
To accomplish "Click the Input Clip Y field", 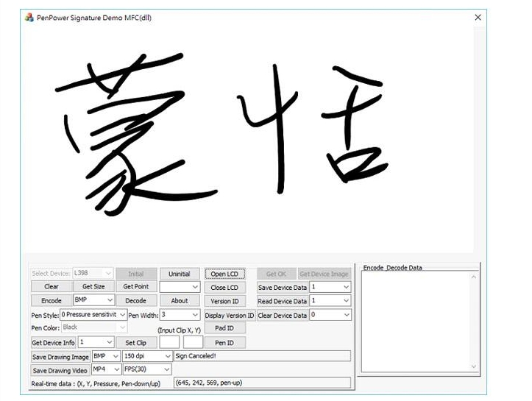I will 193,342.
